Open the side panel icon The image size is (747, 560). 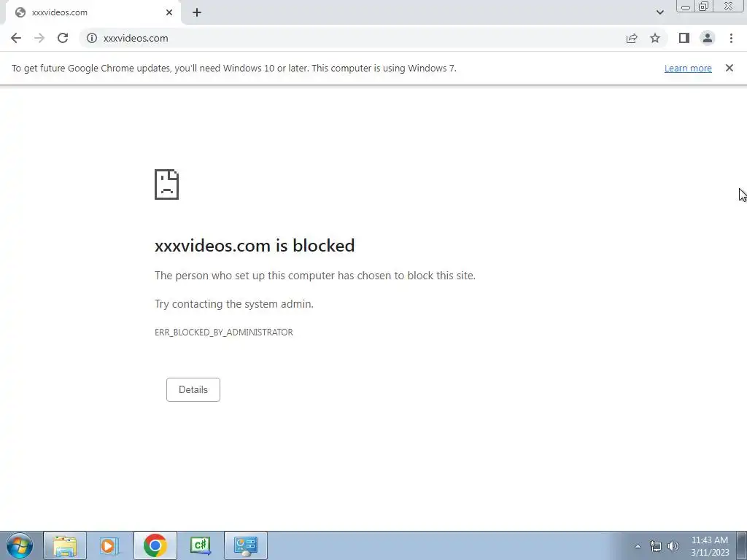684,38
